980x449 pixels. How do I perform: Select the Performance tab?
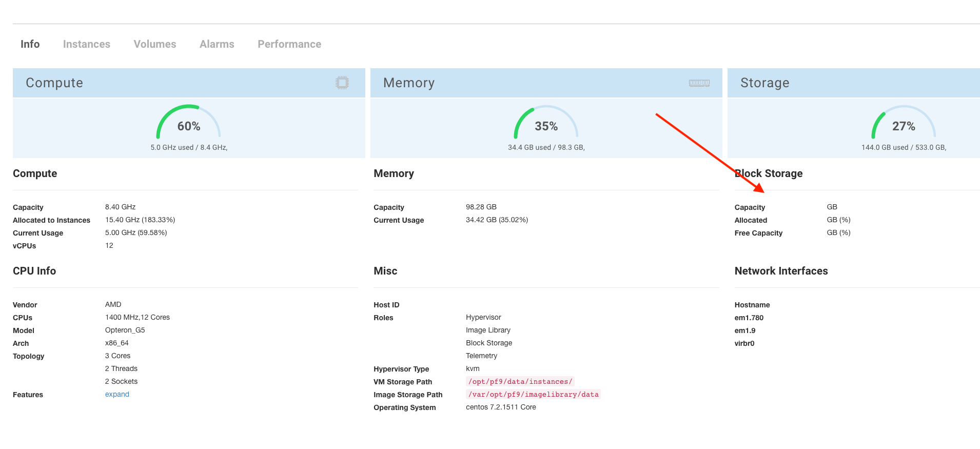pos(289,44)
